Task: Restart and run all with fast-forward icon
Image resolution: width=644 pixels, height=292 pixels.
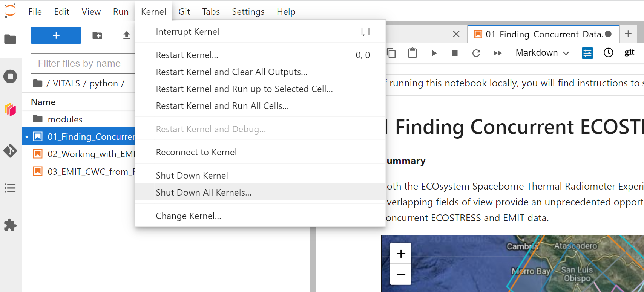Action: tap(497, 53)
